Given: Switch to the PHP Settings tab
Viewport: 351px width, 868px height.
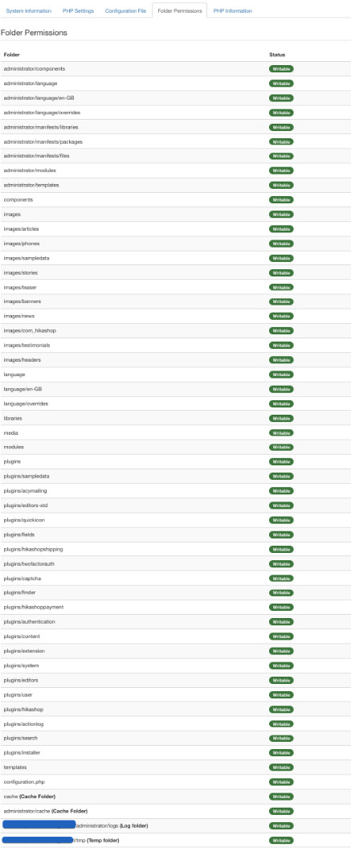Looking at the screenshot, I should click(x=78, y=11).
